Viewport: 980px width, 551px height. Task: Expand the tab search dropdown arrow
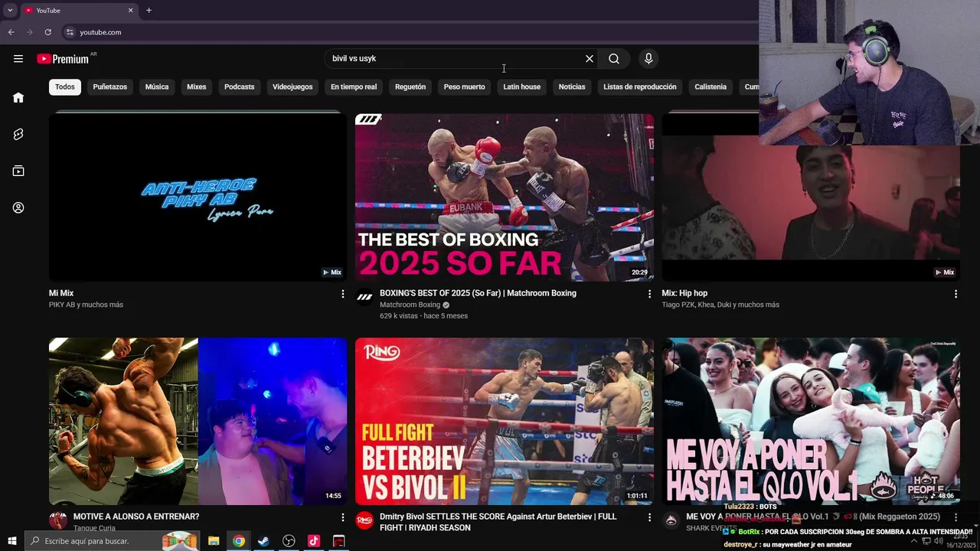(x=10, y=10)
